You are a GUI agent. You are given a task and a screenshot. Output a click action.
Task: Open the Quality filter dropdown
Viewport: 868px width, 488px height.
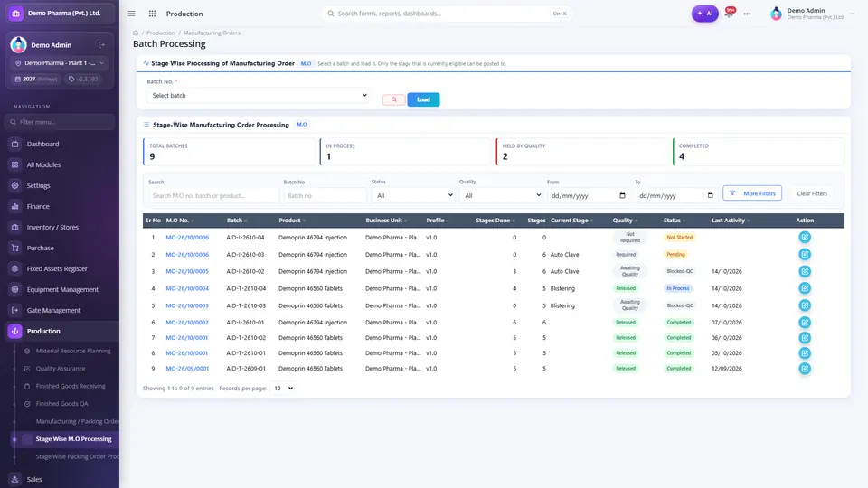(x=500, y=195)
